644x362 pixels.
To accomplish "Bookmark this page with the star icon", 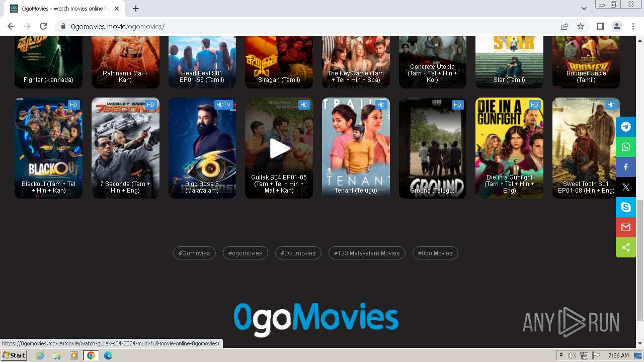I will (x=581, y=26).
